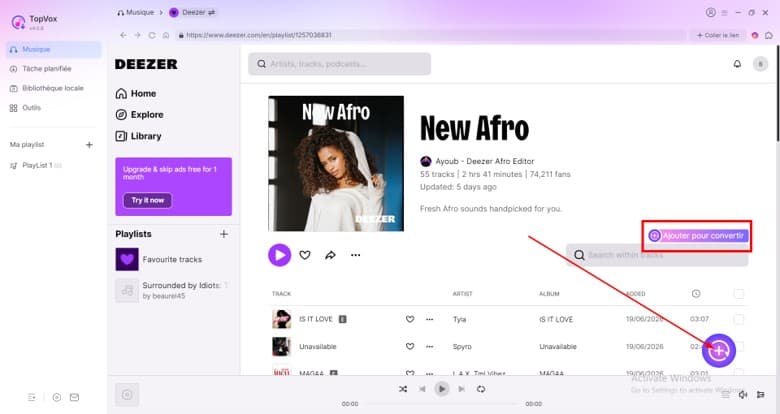Open artist Tyla

[460, 319]
